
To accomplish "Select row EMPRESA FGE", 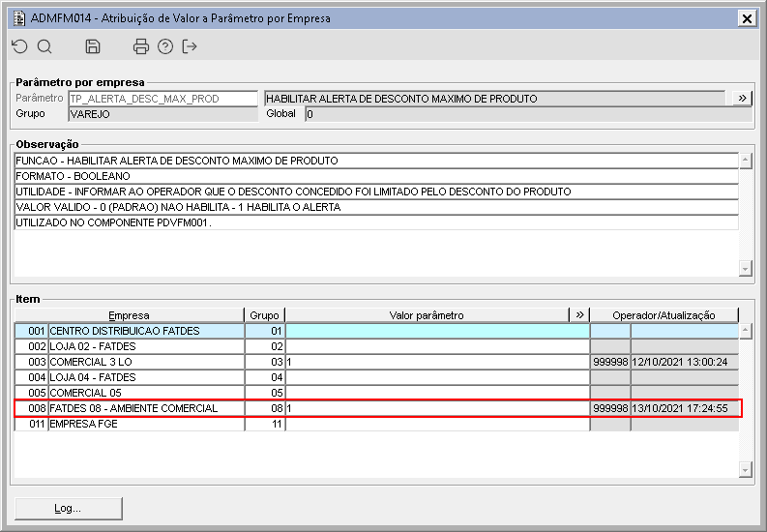I will (x=376, y=424).
